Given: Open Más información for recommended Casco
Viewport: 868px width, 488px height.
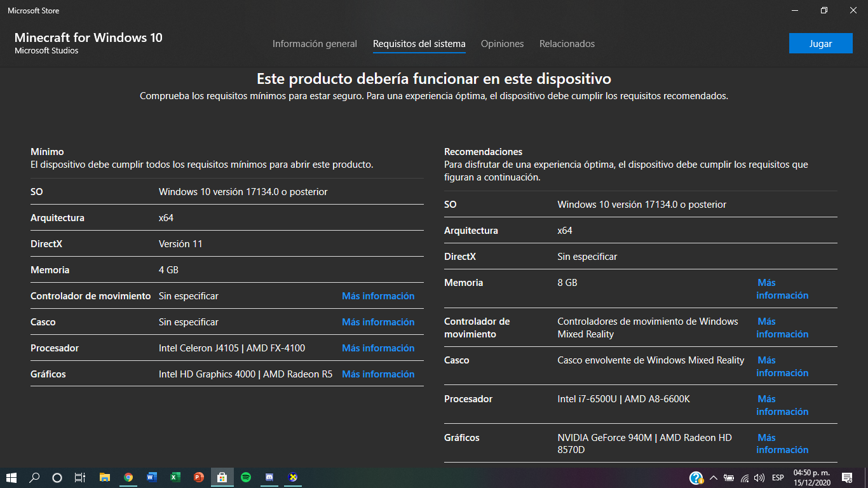Looking at the screenshot, I should point(782,367).
